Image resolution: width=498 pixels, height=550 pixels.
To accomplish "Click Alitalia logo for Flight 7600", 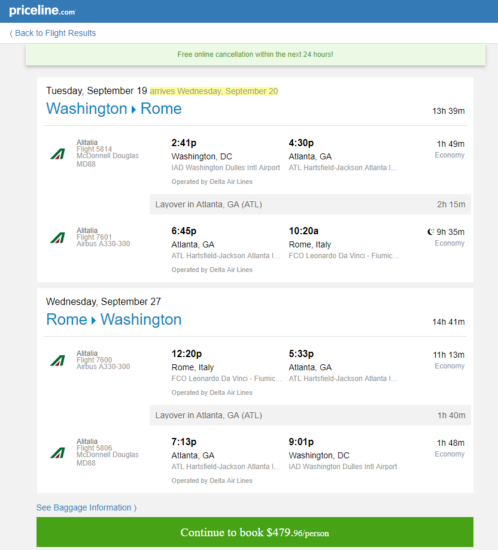I will tap(58, 361).
